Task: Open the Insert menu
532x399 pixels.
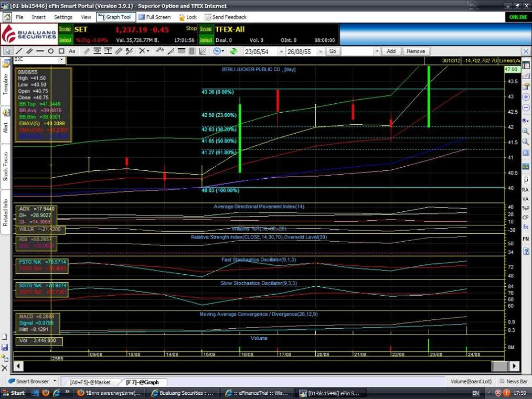Action: tap(38, 17)
